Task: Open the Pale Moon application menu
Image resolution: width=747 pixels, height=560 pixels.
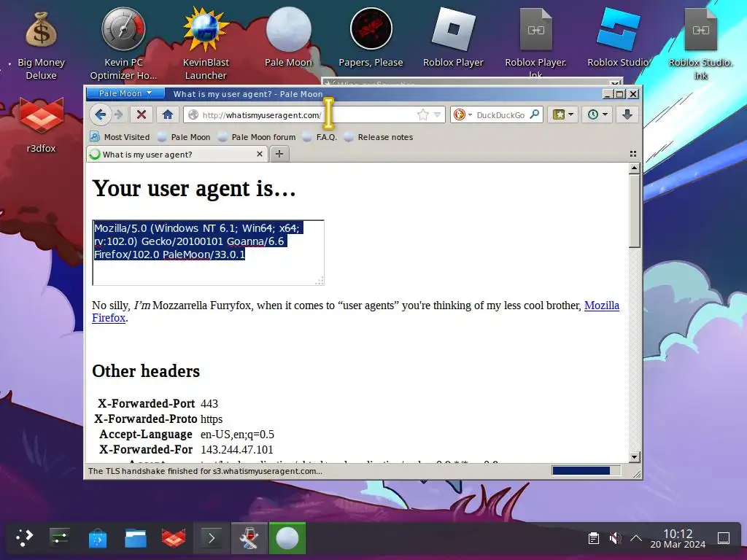Action: 125,93
